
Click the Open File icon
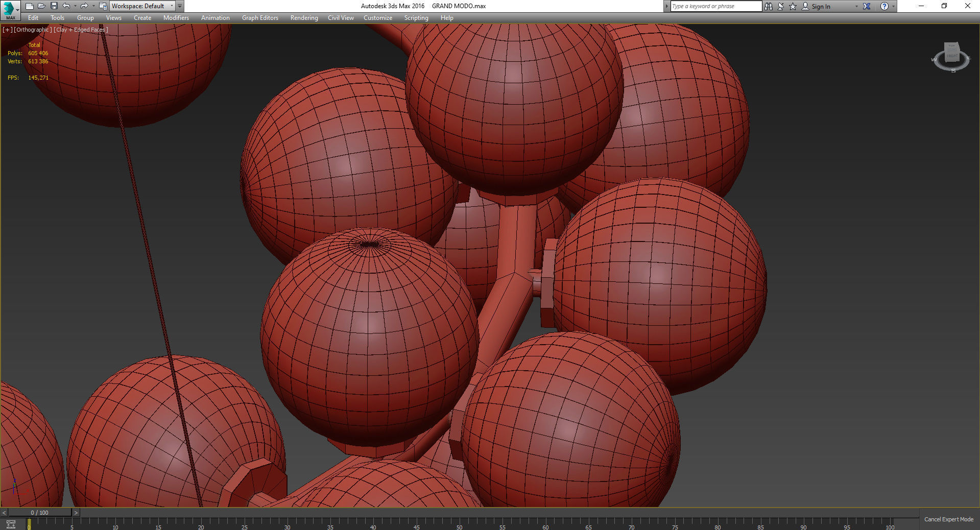(x=42, y=6)
